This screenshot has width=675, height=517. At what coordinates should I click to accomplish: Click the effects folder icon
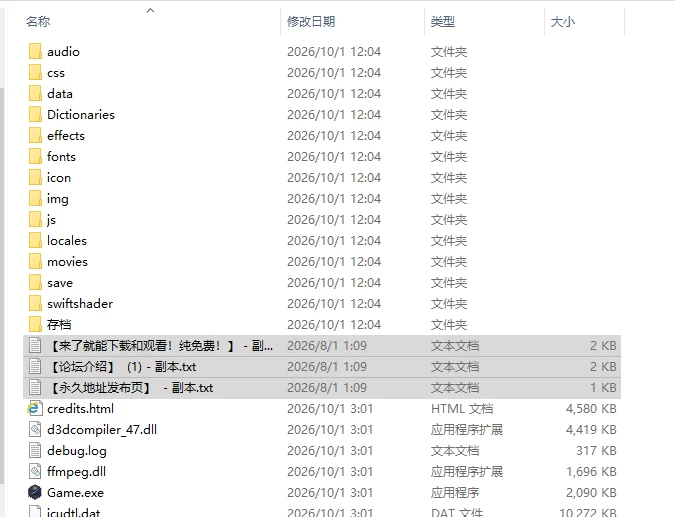35,136
